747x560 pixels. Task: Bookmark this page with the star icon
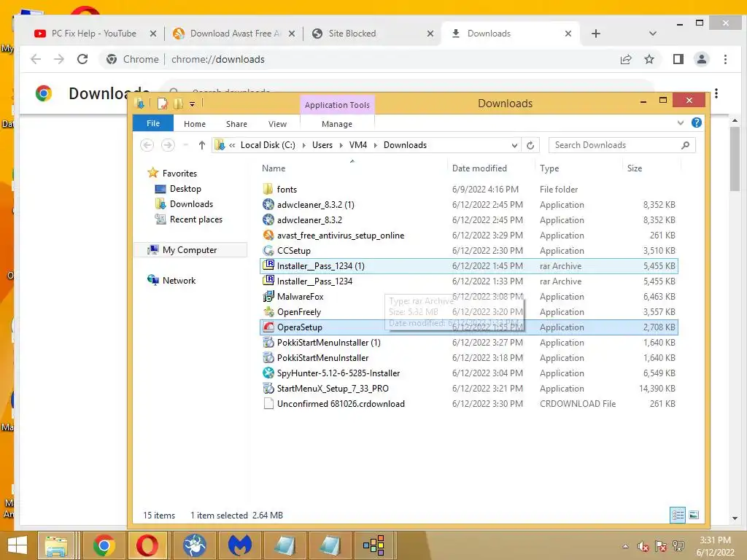649,59
